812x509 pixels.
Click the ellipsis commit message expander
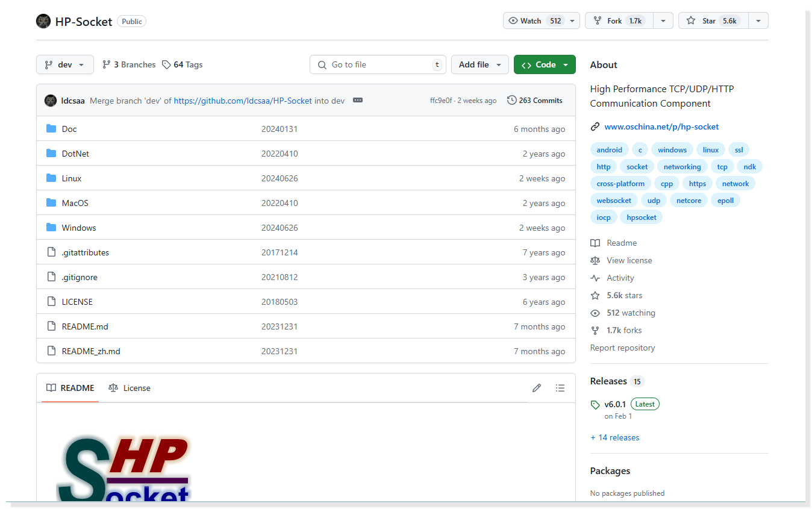coord(358,101)
